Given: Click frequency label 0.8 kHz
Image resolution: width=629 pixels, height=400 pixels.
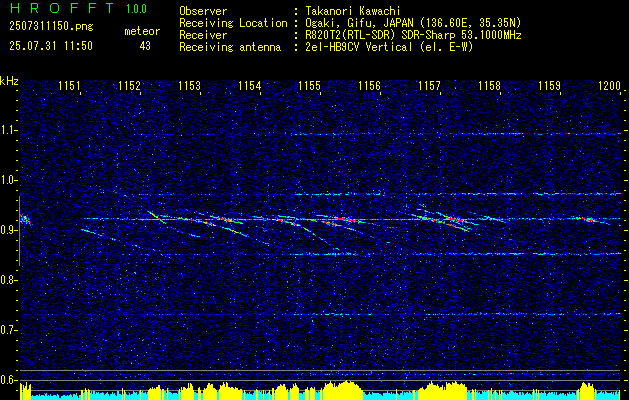Looking at the screenshot, I should coord(8,280).
